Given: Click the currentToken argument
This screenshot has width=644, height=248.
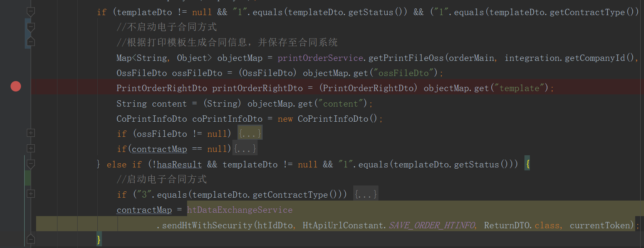Looking at the screenshot, I should click(600, 225).
